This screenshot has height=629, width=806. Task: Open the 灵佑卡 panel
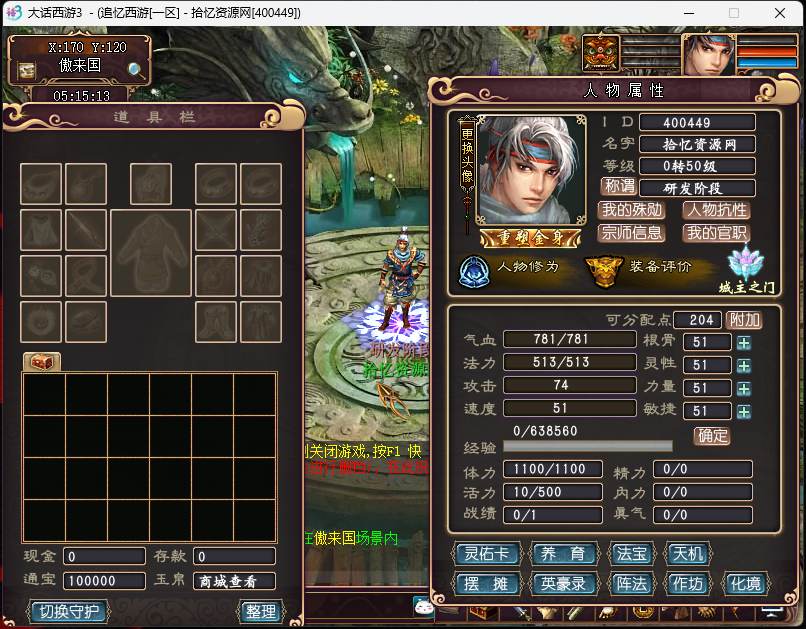[x=486, y=554]
